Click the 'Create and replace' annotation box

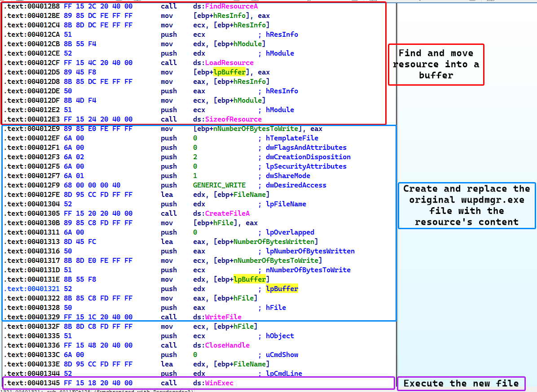click(x=467, y=205)
